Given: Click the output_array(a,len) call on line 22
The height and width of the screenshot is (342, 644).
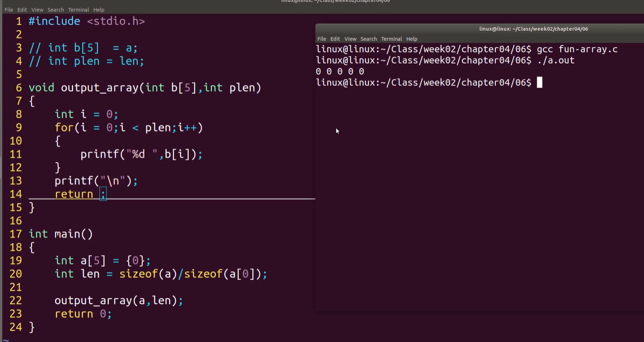Looking at the screenshot, I should click(118, 301).
